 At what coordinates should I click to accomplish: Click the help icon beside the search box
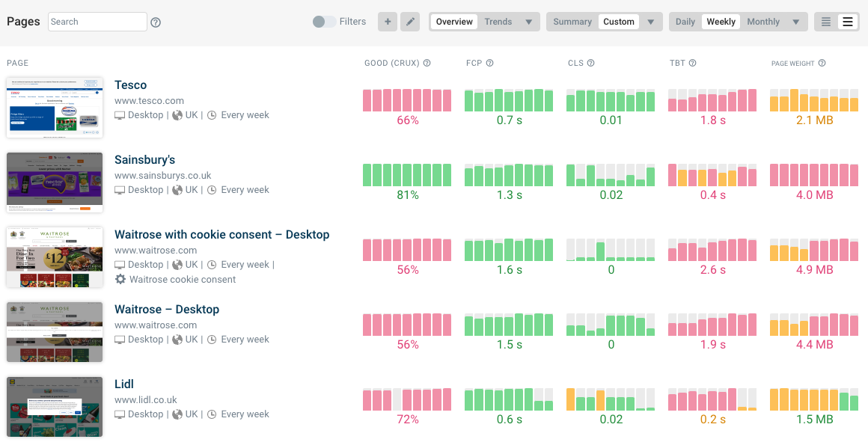[156, 22]
